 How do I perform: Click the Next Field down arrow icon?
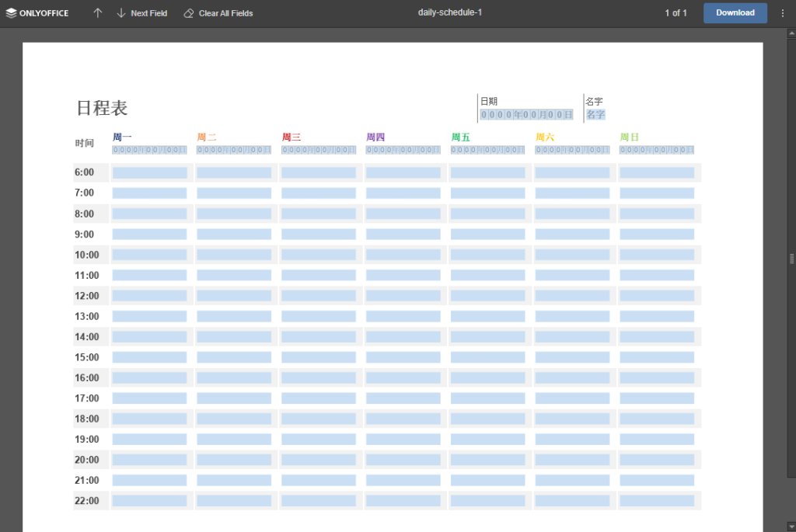[x=121, y=13]
